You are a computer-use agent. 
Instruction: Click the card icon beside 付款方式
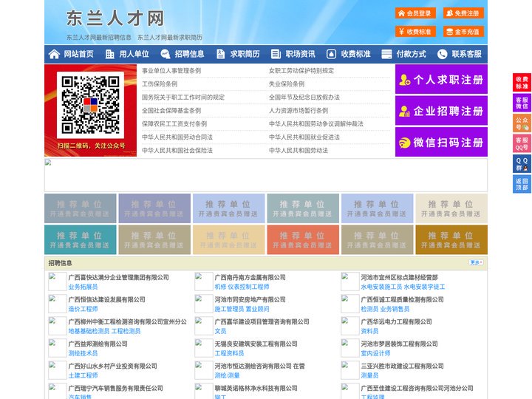tap(386, 54)
